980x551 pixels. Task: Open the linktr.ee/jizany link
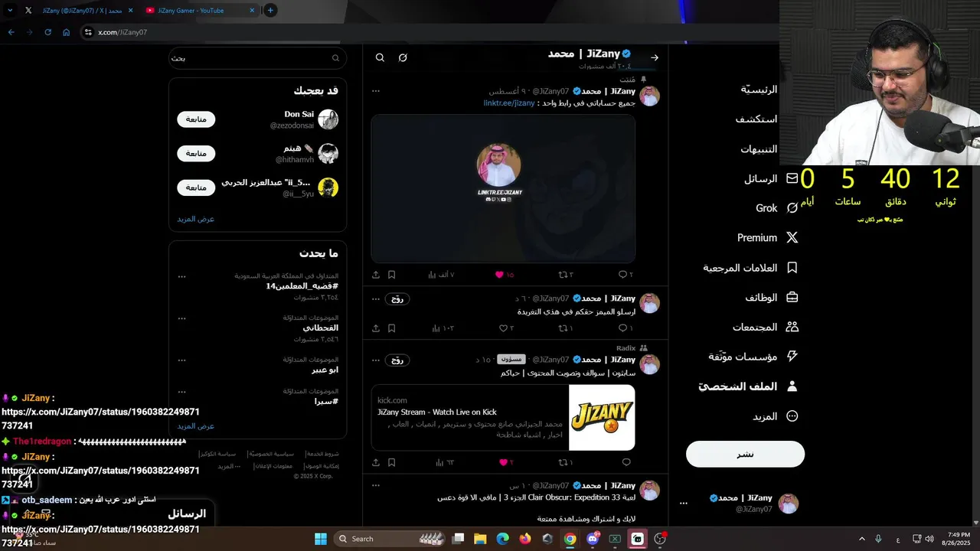coord(509,103)
